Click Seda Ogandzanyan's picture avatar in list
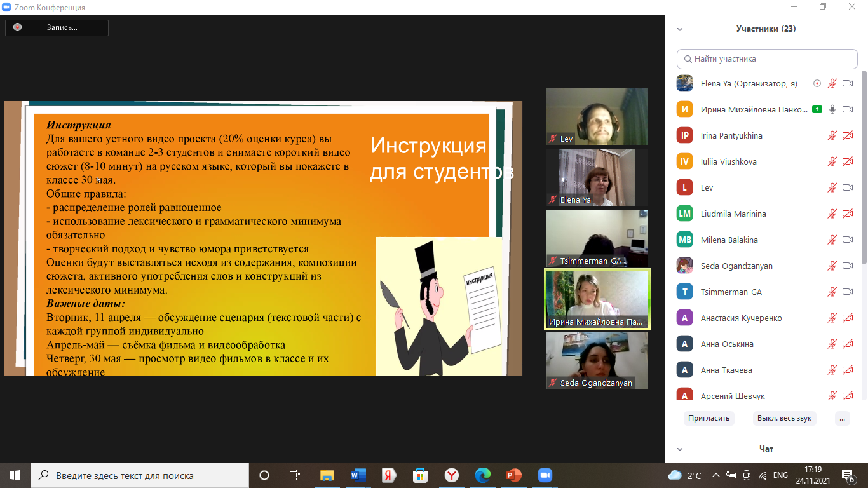868x488 pixels. [x=684, y=266]
